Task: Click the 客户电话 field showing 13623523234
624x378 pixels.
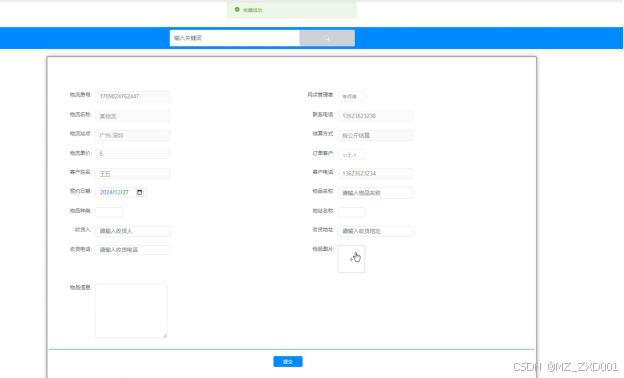Action: point(375,173)
